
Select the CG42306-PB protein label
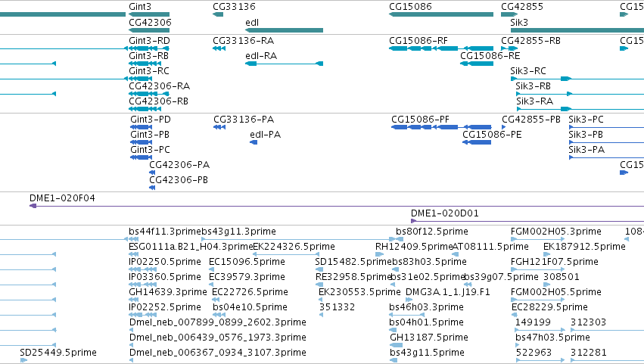tap(179, 180)
